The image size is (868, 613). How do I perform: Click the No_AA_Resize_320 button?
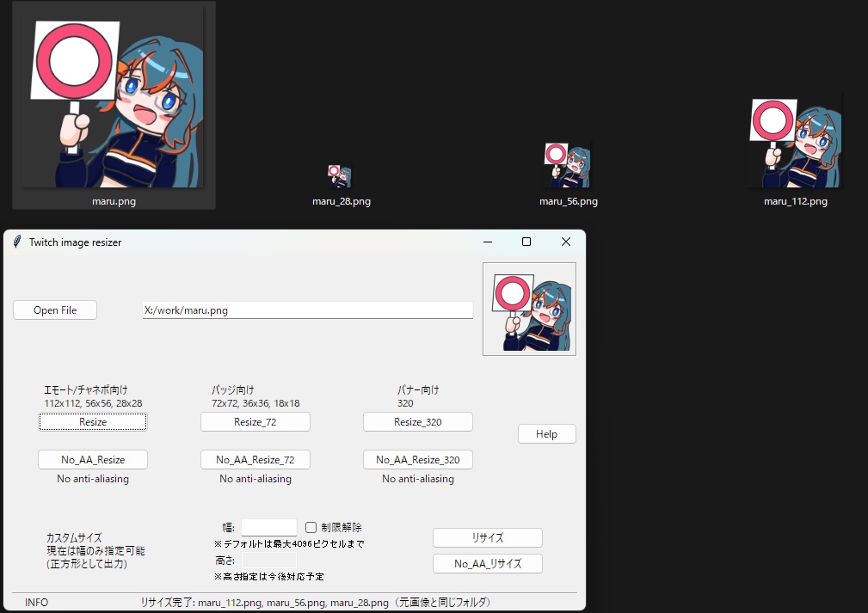click(x=418, y=459)
